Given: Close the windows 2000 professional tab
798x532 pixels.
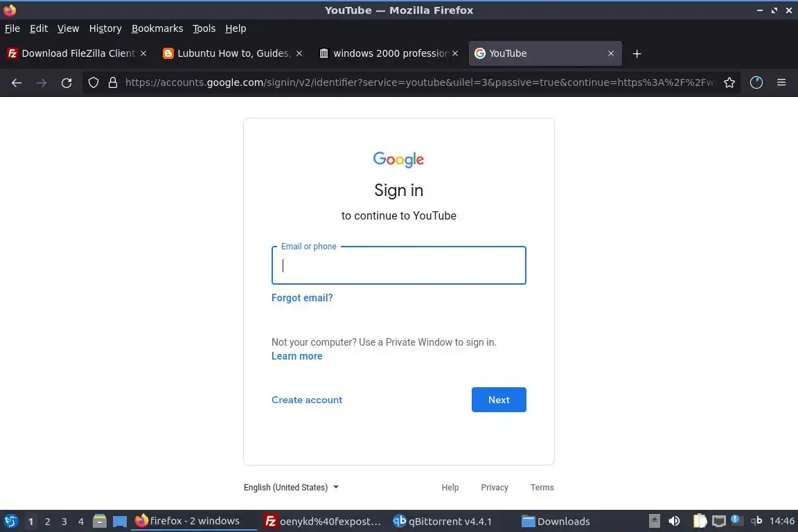Looking at the screenshot, I should [455, 53].
